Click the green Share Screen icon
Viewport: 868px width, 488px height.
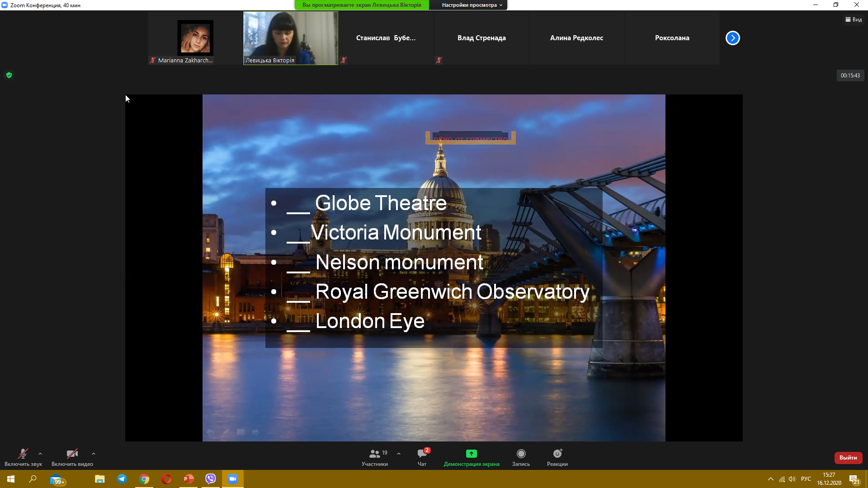471,454
